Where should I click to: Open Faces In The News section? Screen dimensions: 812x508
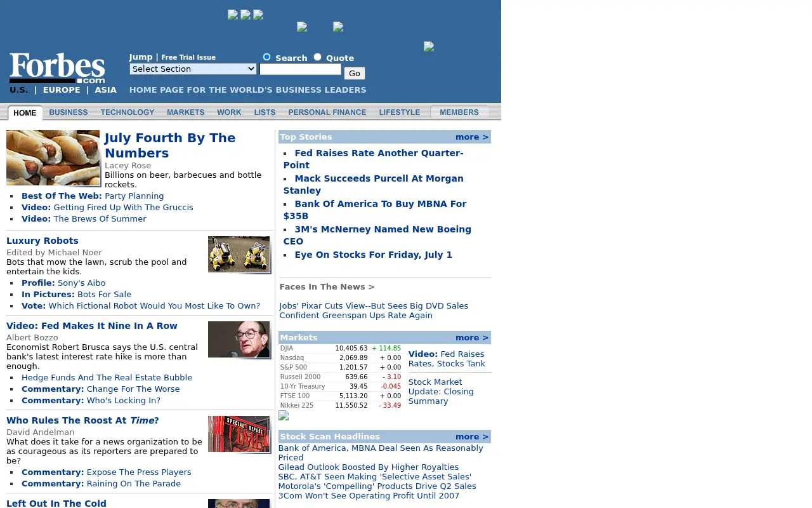coord(327,286)
